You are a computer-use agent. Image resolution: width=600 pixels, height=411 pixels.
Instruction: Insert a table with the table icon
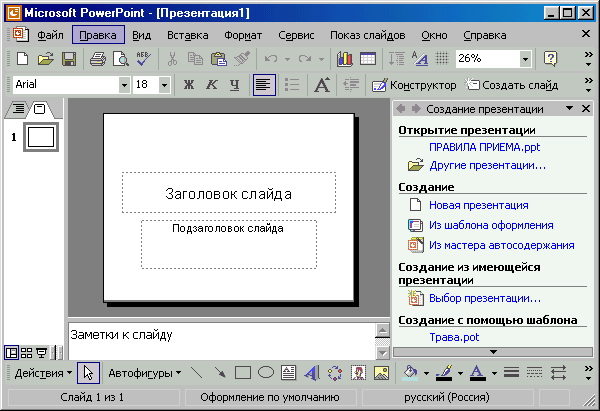point(368,59)
